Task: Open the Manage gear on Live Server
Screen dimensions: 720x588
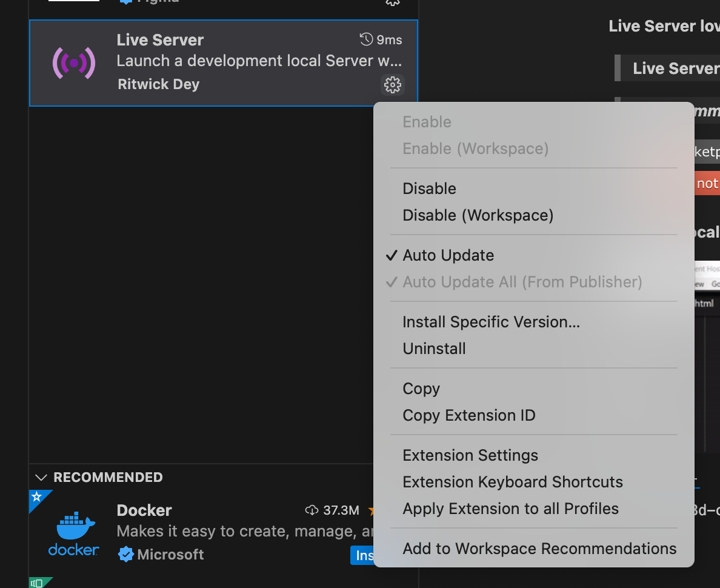Action: coord(392,85)
